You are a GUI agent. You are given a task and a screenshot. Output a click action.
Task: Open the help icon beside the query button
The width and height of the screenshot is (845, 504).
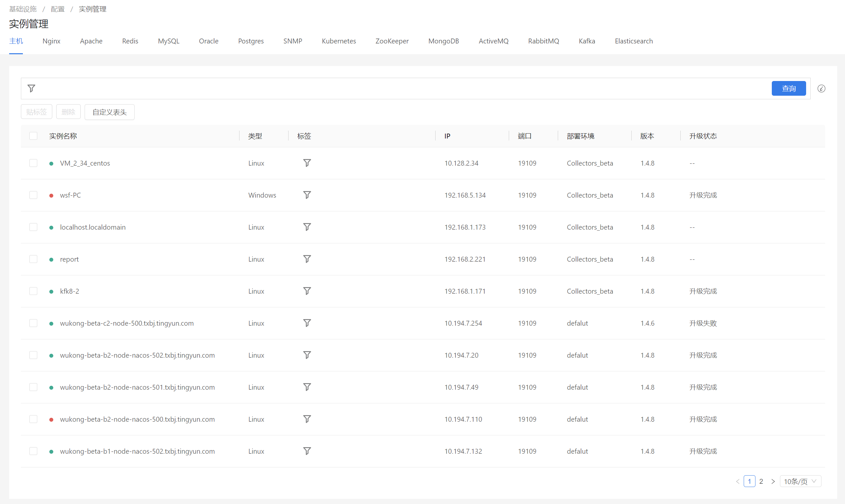point(821,89)
